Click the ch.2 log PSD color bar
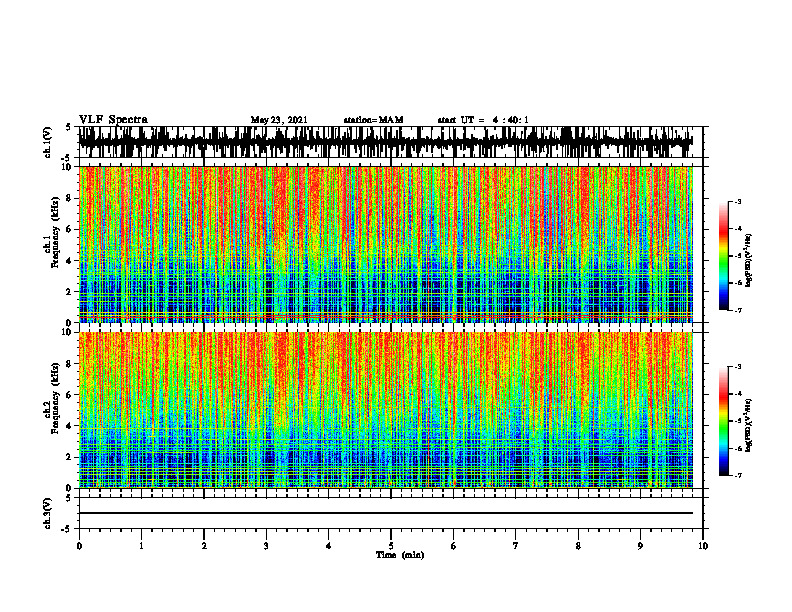The image size is (792, 612). coord(724,421)
